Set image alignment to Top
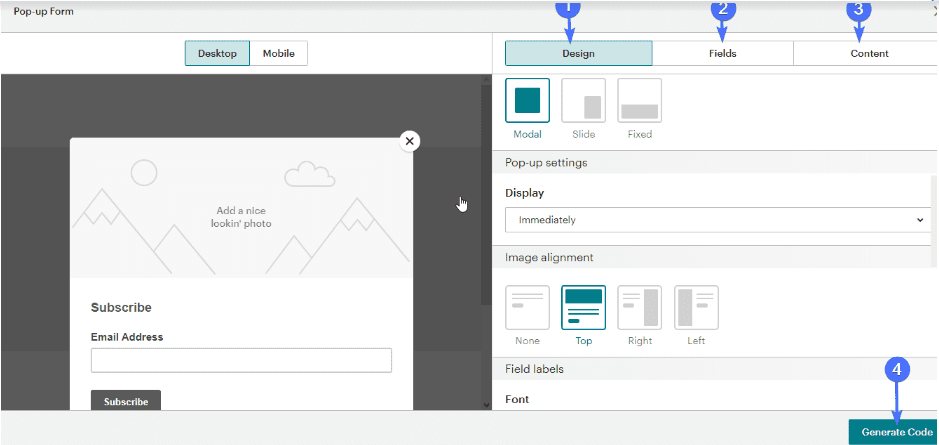939x445 pixels. point(583,308)
